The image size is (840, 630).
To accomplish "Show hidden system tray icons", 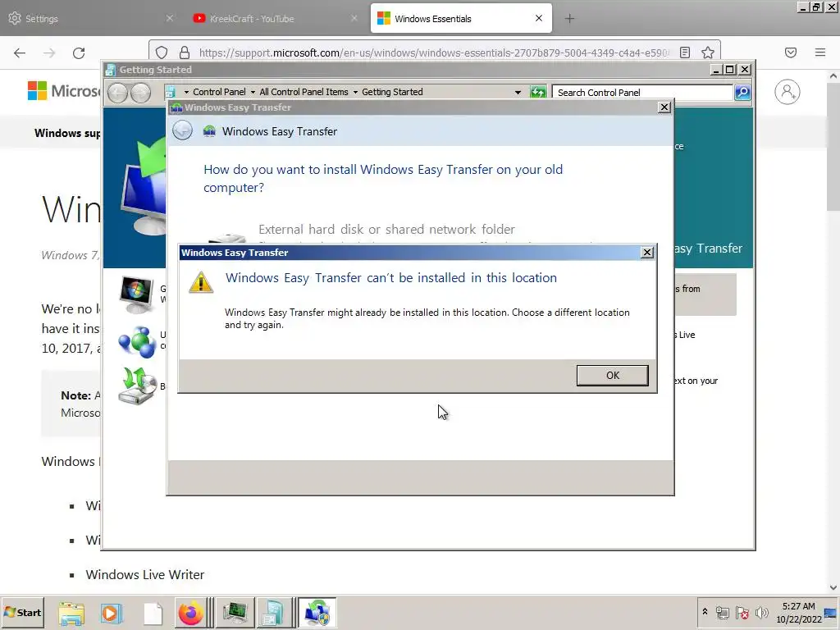I will coord(705,612).
